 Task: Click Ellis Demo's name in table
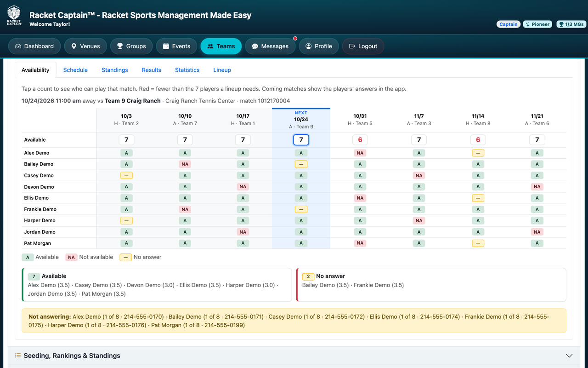pyautogui.click(x=36, y=198)
